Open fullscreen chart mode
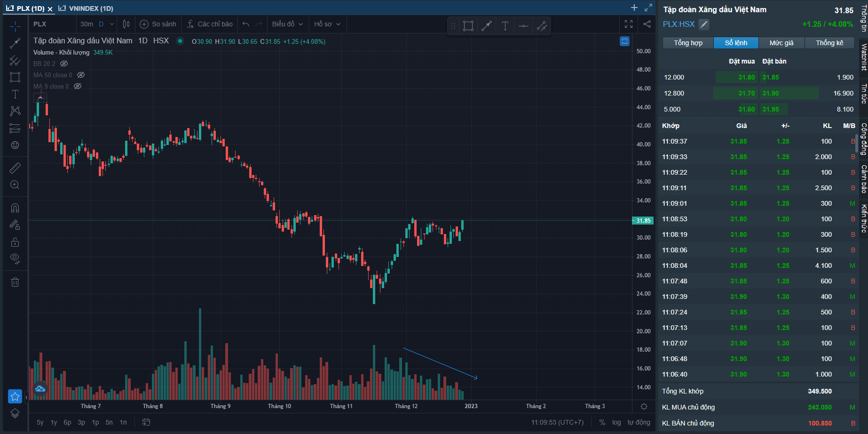This screenshot has height=434, width=868. (x=629, y=24)
